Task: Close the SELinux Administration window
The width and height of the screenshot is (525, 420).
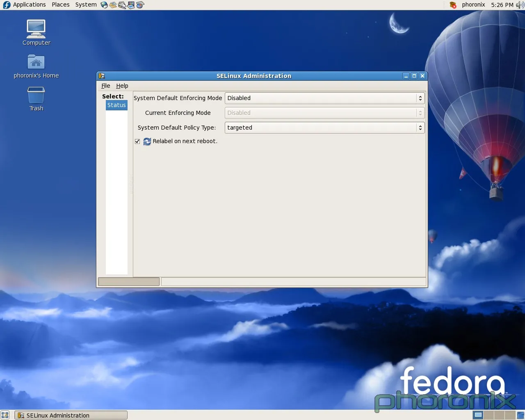Action: [x=422, y=76]
